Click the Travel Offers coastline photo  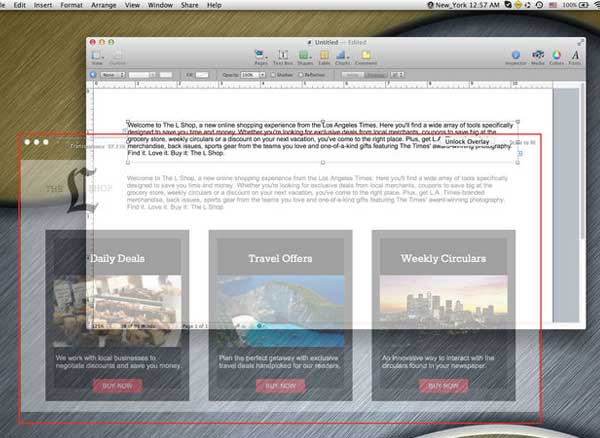click(280, 311)
